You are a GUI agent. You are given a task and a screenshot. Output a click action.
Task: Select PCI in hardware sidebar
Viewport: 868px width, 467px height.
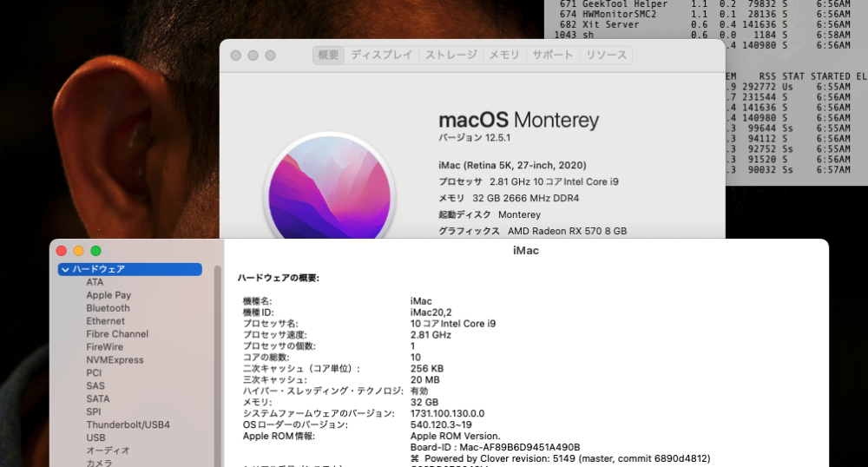tap(94, 373)
